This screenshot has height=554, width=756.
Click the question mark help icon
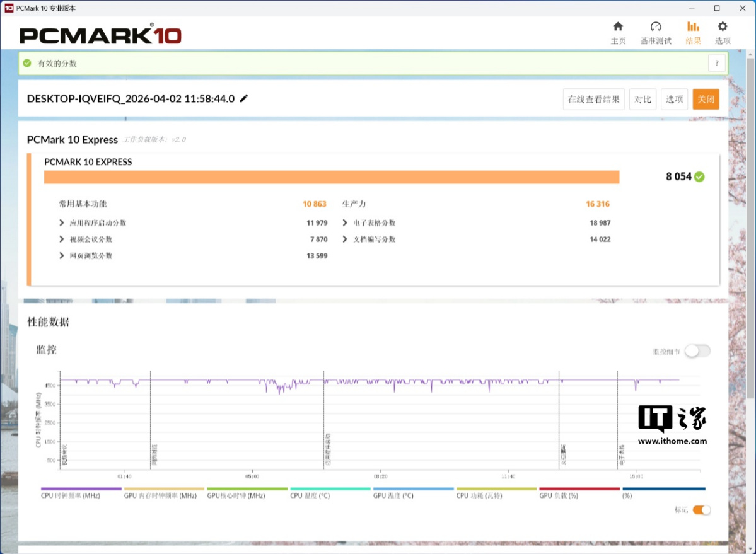(x=717, y=63)
